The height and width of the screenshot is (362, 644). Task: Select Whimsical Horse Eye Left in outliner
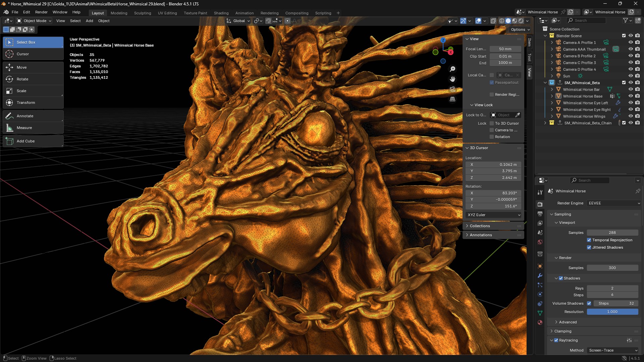coord(585,103)
